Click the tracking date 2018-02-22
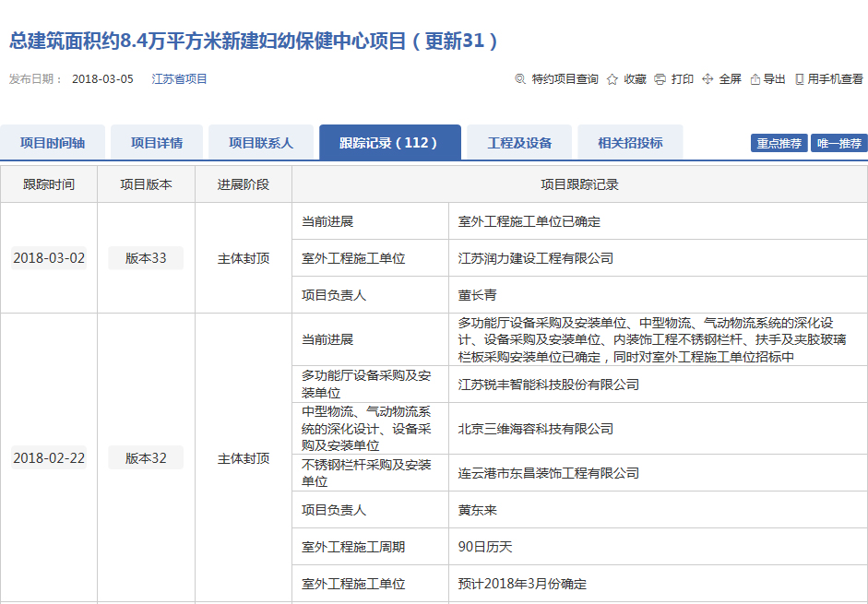Viewport: 868px width, 604px height. [49, 458]
